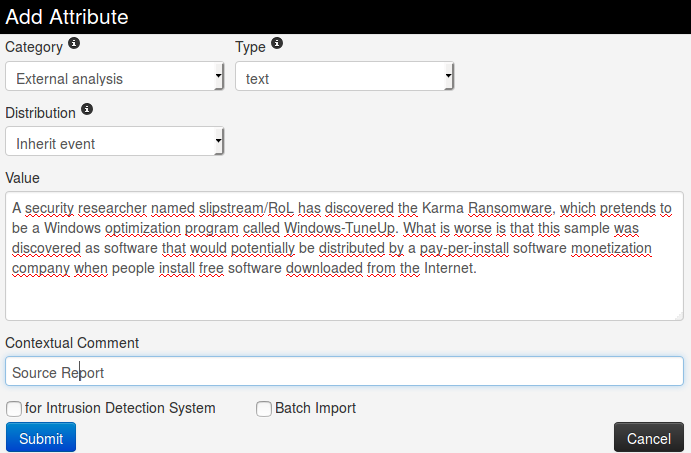
Task: Click the Value textarea resize handle
Action: (677, 314)
